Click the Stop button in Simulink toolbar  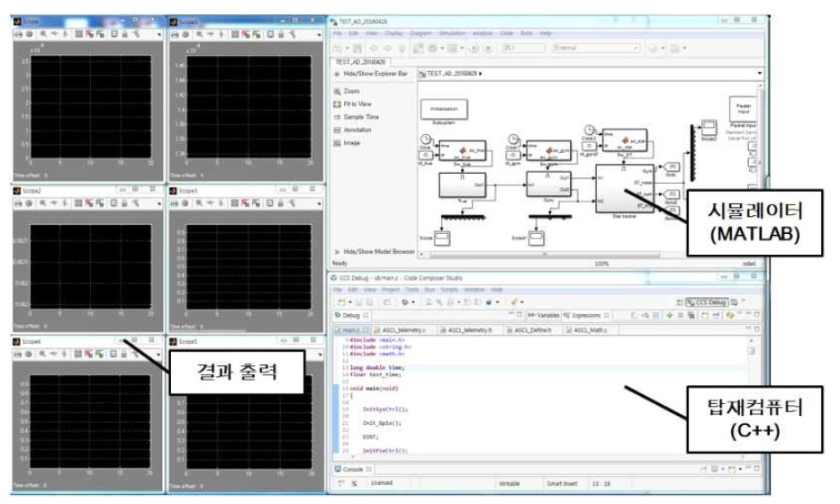click(488, 49)
